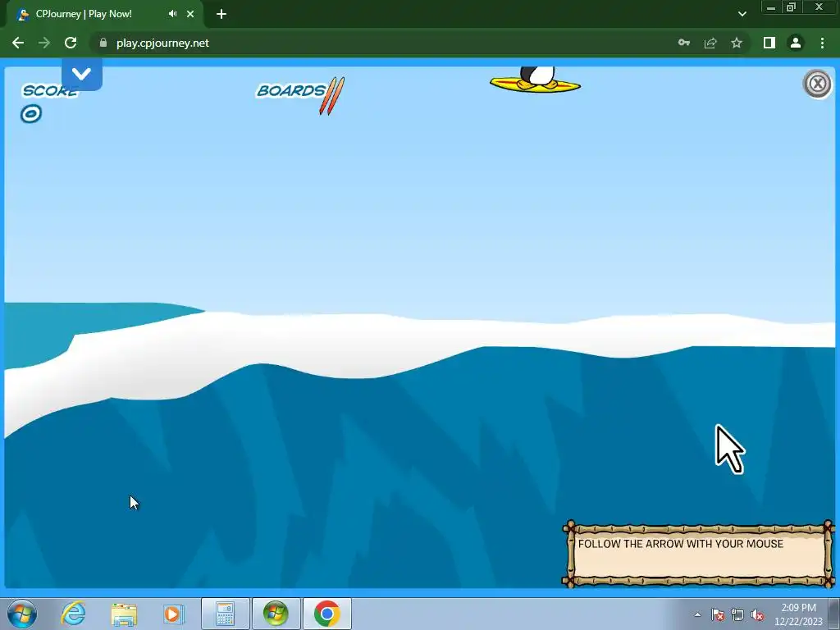
Task: Close the CPJourney tab
Action: click(x=190, y=14)
